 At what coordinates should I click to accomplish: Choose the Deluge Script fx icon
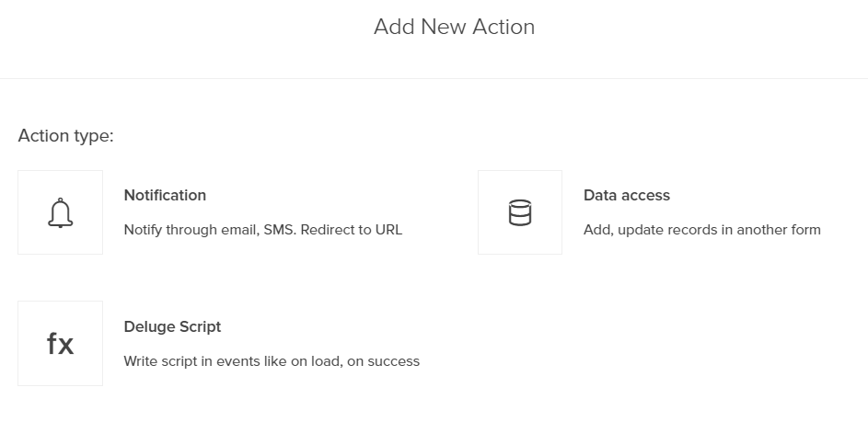(60, 344)
